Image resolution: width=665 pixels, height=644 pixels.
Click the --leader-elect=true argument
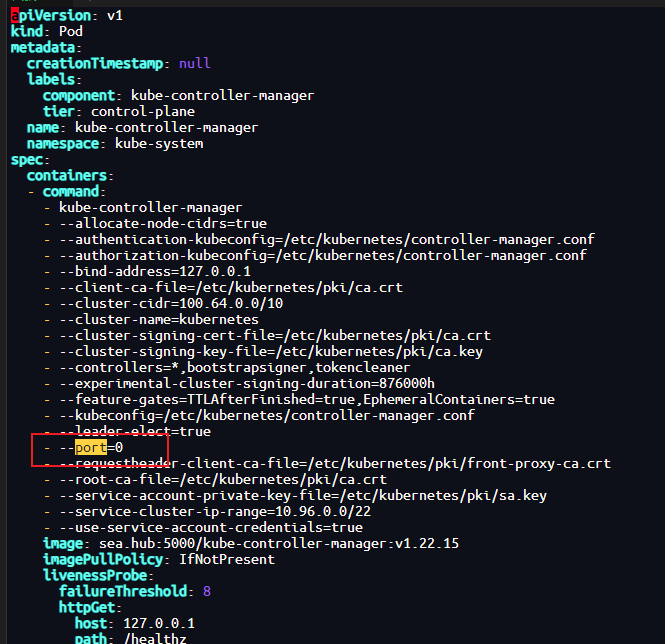(135, 431)
